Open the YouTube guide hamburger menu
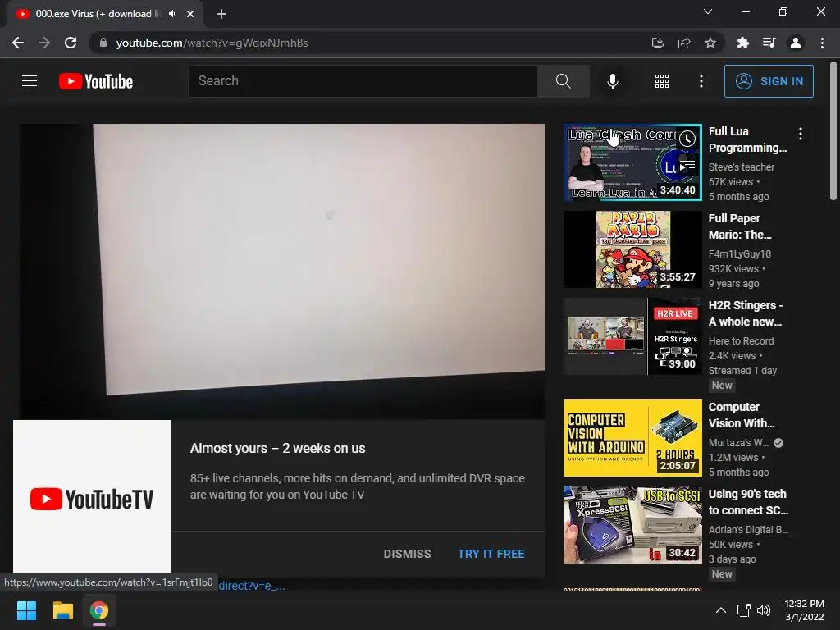Viewport: 840px width, 630px height. [30, 81]
